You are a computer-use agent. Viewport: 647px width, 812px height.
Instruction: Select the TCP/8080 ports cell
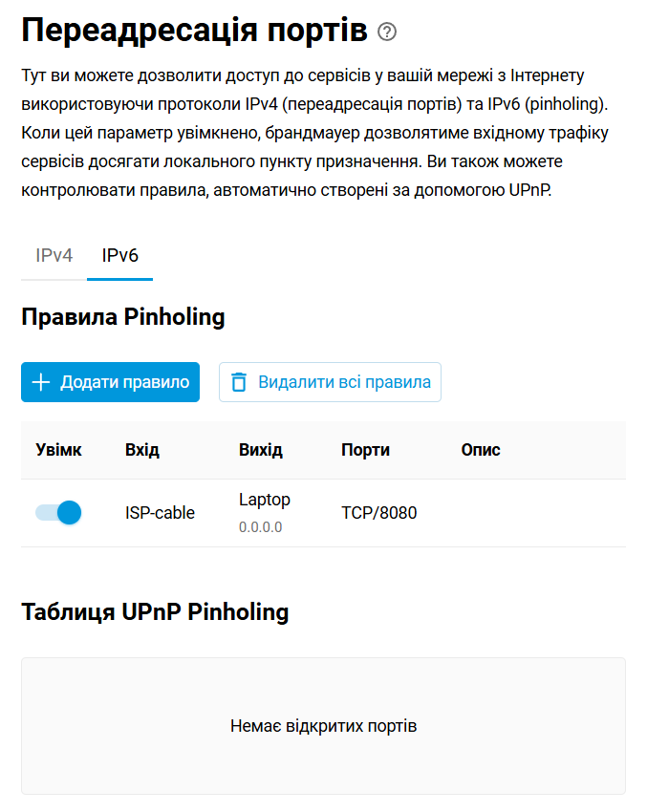[378, 513]
